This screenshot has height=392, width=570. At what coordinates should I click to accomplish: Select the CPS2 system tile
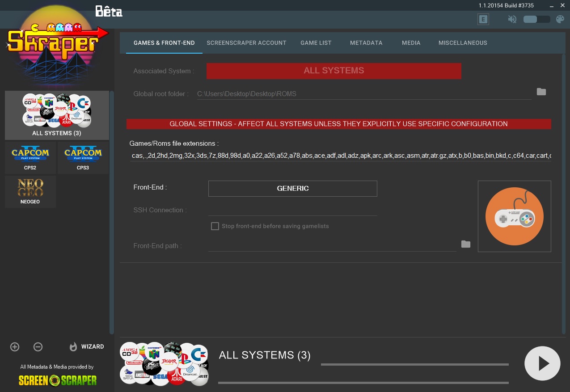pyautogui.click(x=30, y=157)
